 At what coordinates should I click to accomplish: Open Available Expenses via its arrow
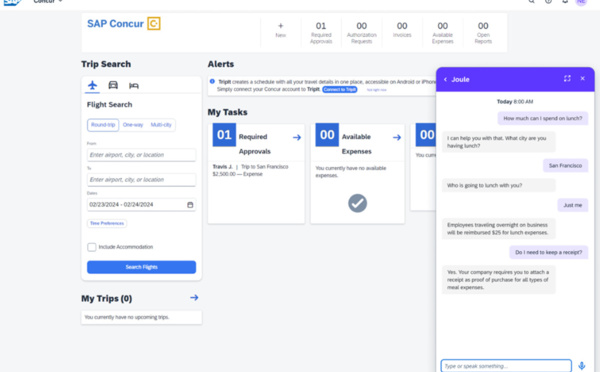(397, 137)
